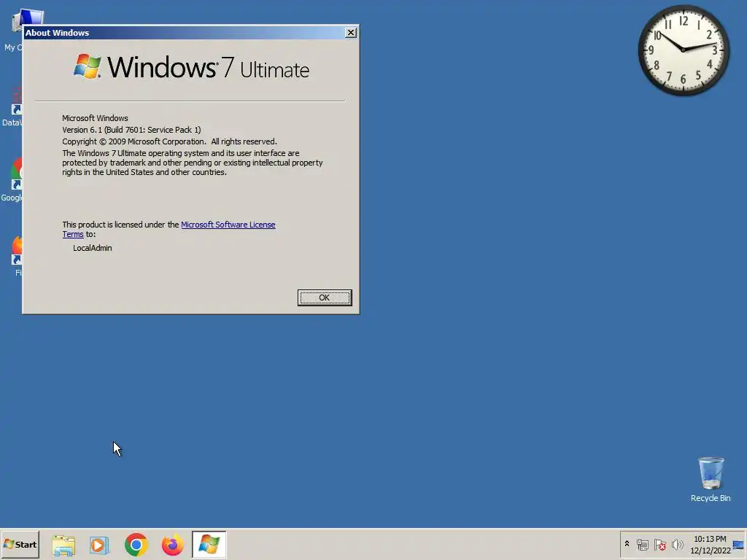Viewport: 747px width, 560px height.
Task: Click the network tray icon
Action: pos(642,544)
